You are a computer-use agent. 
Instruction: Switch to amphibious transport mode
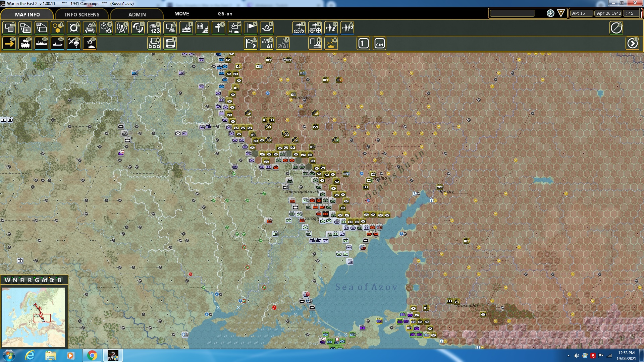pos(57,43)
